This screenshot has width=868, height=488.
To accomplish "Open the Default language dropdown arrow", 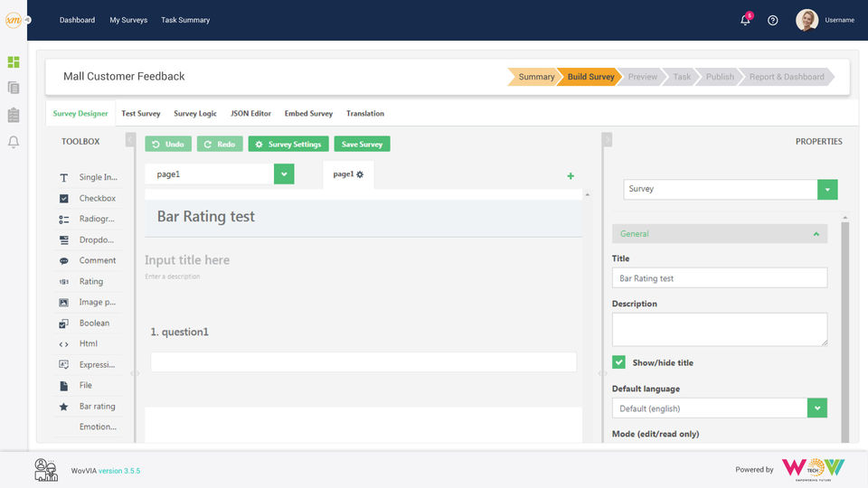I will click(x=817, y=408).
